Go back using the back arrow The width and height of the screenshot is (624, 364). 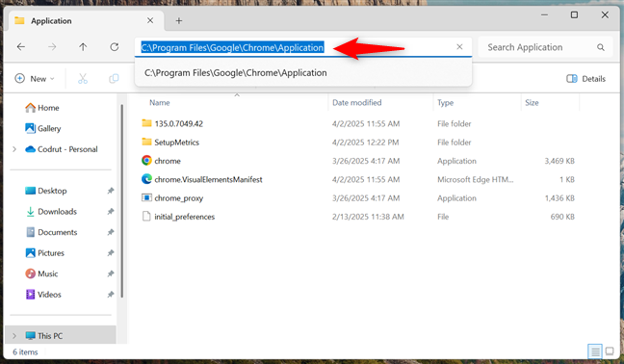click(x=21, y=47)
